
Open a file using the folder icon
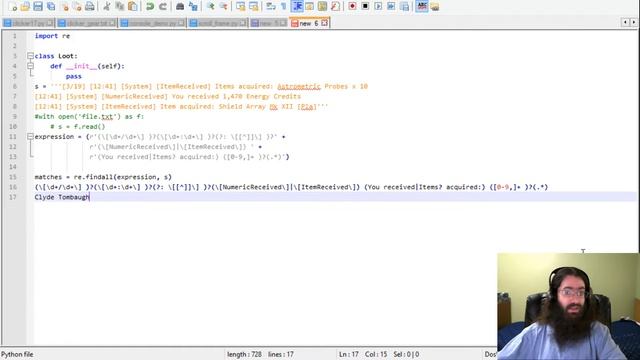(25, 7)
